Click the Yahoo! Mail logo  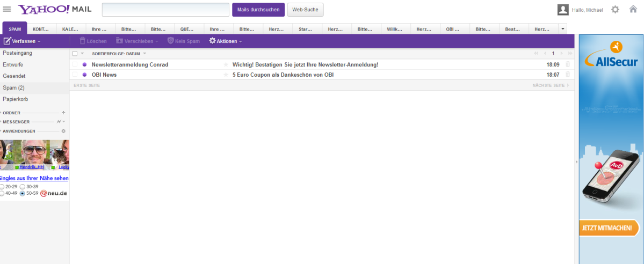click(55, 9)
